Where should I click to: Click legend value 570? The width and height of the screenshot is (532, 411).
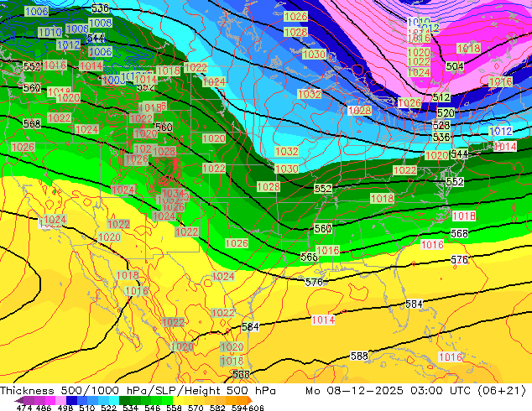click(x=196, y=408)
